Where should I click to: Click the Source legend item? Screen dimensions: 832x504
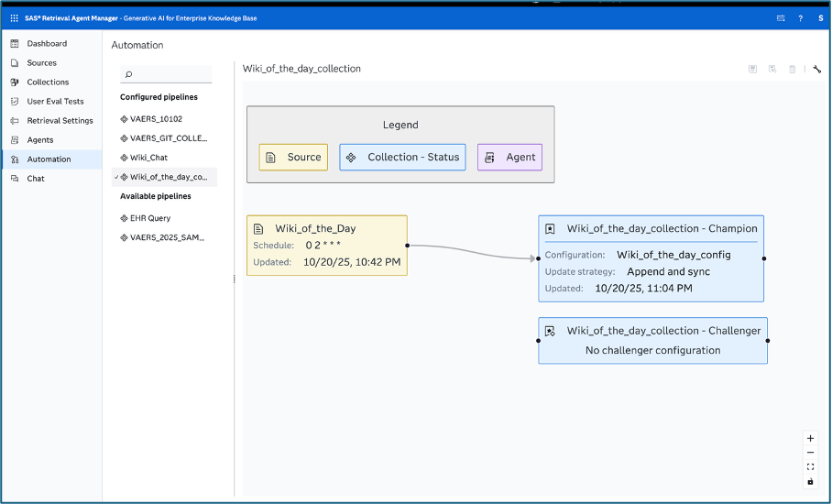293,157
